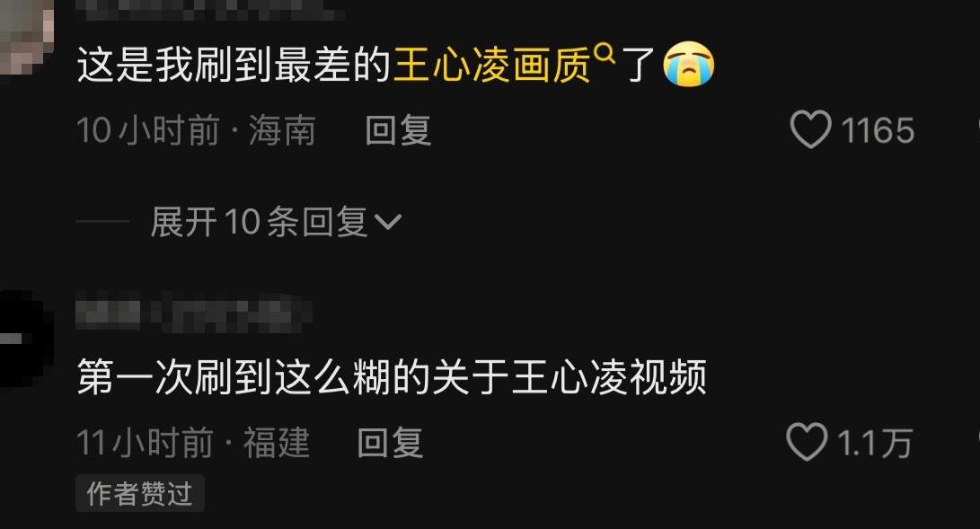Click the comment text 第一次刷到这么糊的关于王心凌视频

click(392, 376)
